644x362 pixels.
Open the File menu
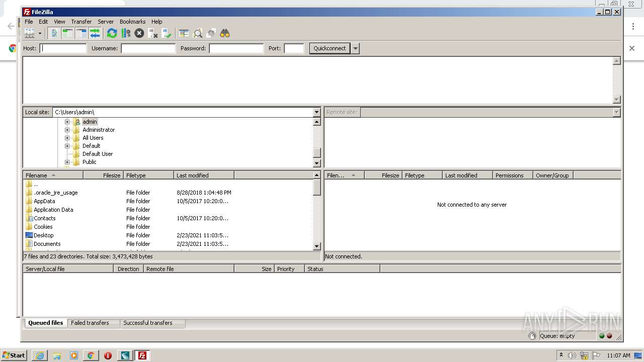click(29, 22)
